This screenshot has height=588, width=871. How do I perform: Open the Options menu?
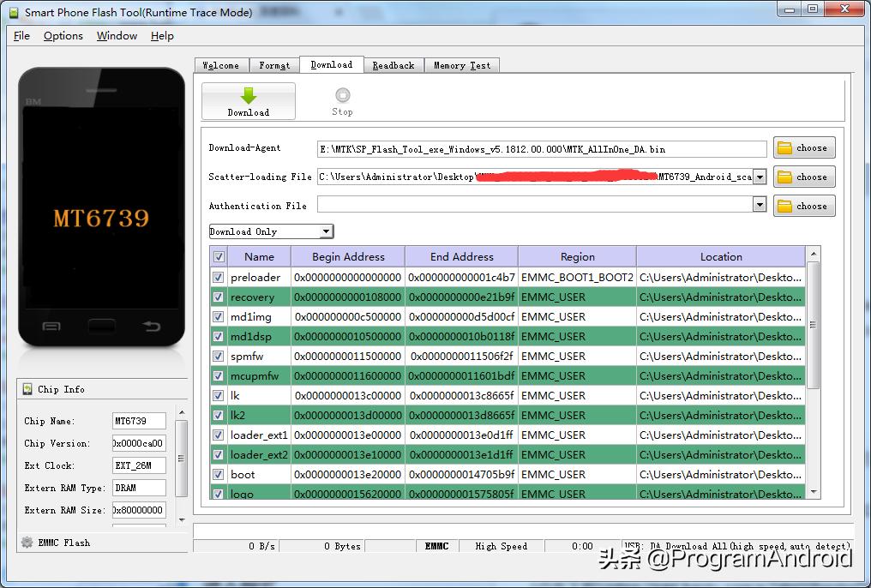(x=62, y=36)
